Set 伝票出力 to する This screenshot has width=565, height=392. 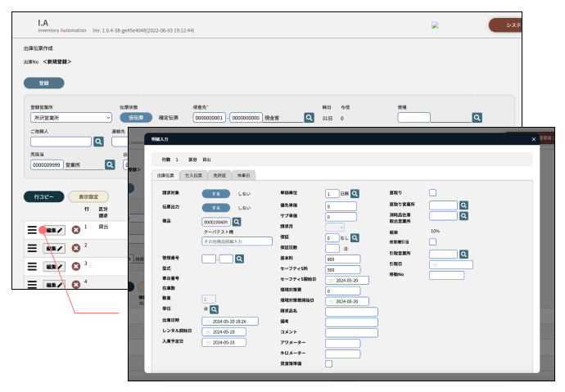pyautogui.click(x=216, y=208)
